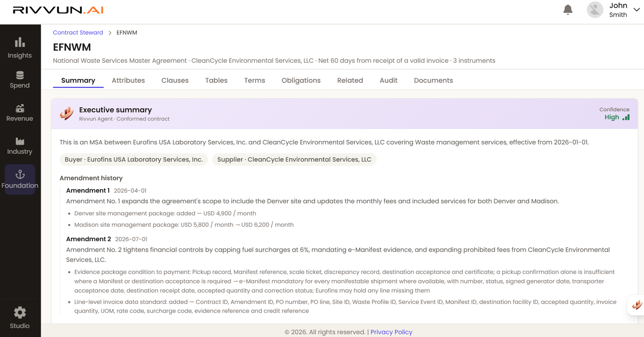Navigate back to Contract Steward breadcrumb
Viewport: 644px width, 337px height.
pyautogui.click(x=78, y=33)
